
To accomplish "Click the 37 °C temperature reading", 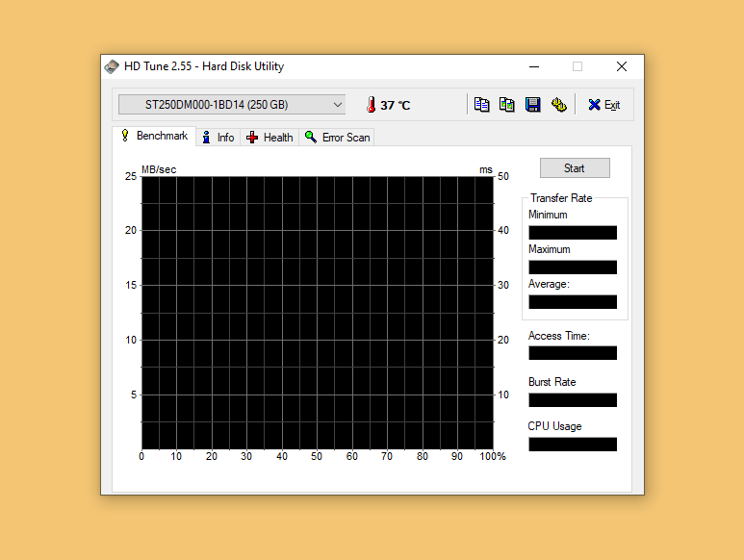I will (x=396, y=105).
